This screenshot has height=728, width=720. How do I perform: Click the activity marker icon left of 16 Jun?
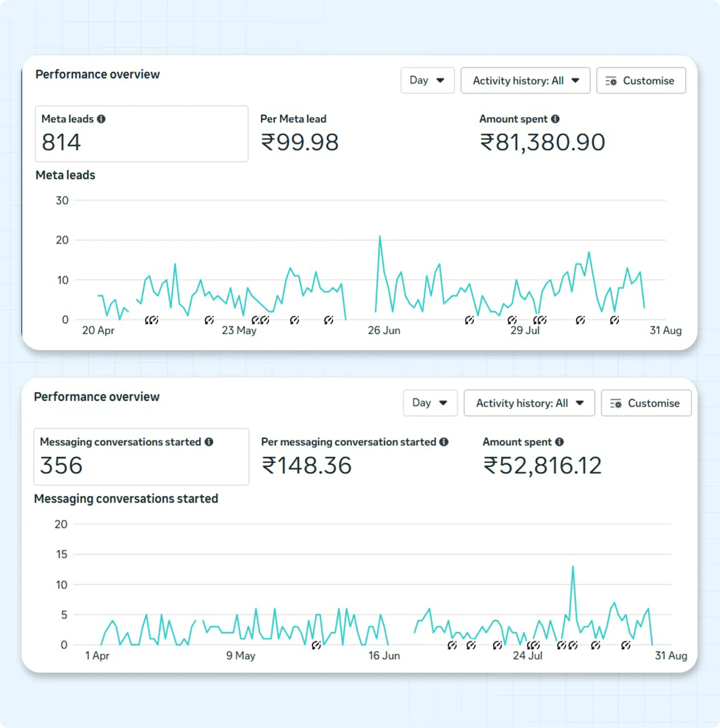coord(316,646)
